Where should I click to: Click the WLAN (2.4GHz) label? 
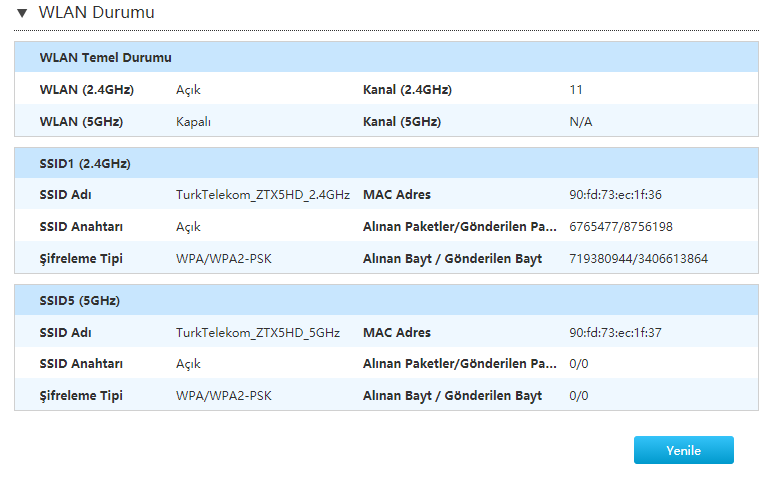point(87,90)
